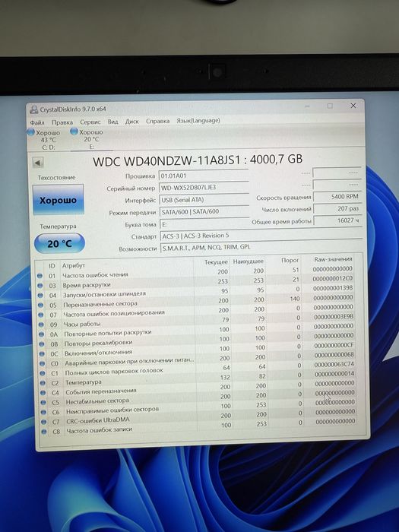This screenshot has height=532, width=399.
Task: Click the CrystalDiskInfo title bar icon
Action: pyautogui.click(x=34, y=109)
